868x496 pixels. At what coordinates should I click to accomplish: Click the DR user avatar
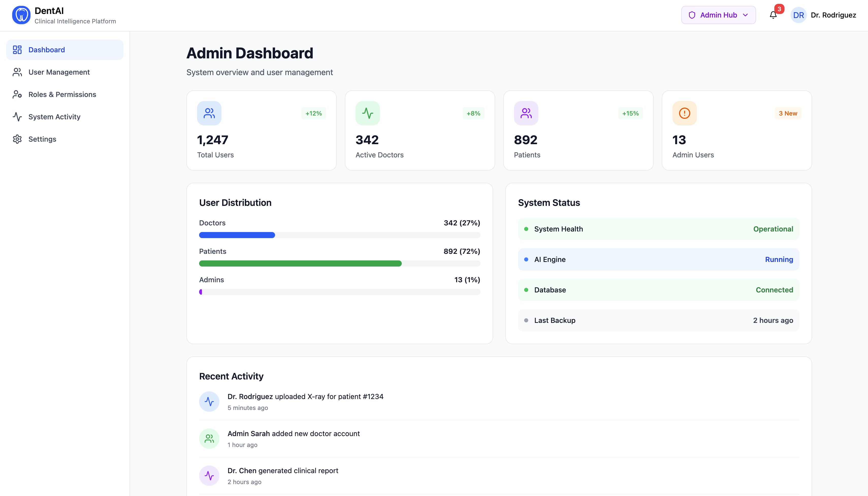tap(798, 15)
